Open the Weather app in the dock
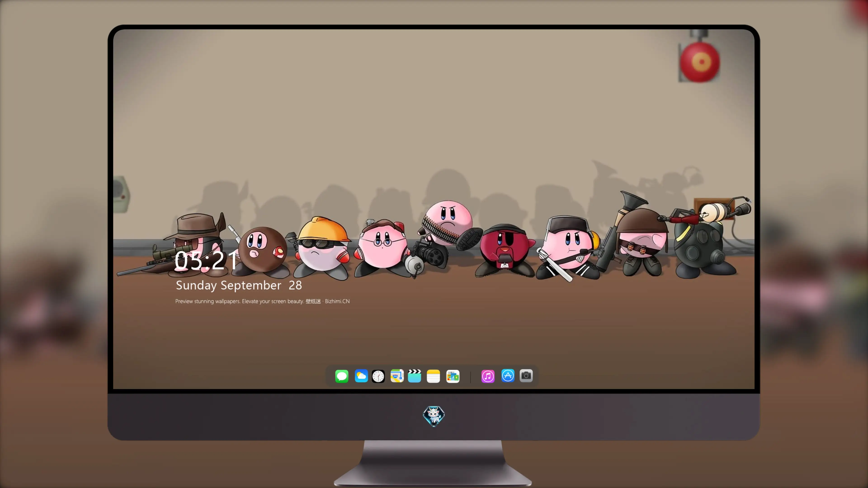This screenshot has width=868, height=488. pyautogui.click(x=361, y=376)
